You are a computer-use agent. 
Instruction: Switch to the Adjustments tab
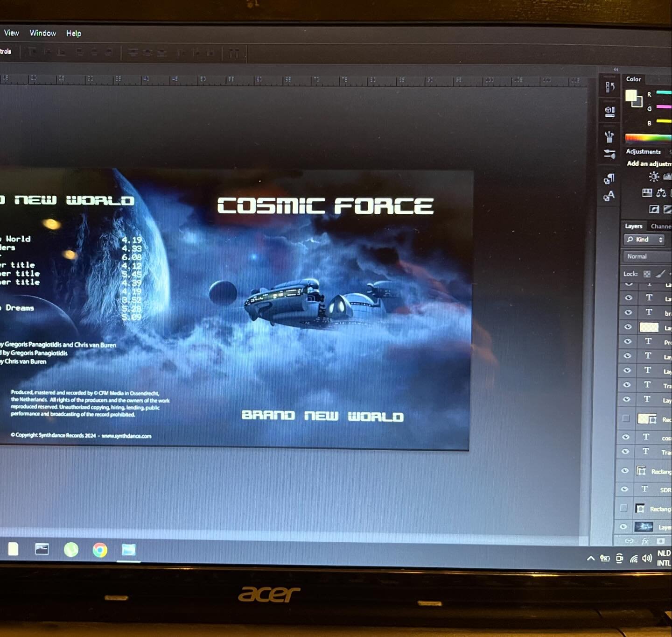pyautogui.click(x=643, y=151)
